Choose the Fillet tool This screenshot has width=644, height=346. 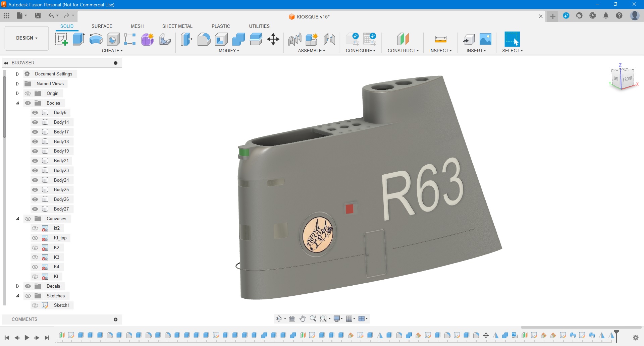coord(204,39)
